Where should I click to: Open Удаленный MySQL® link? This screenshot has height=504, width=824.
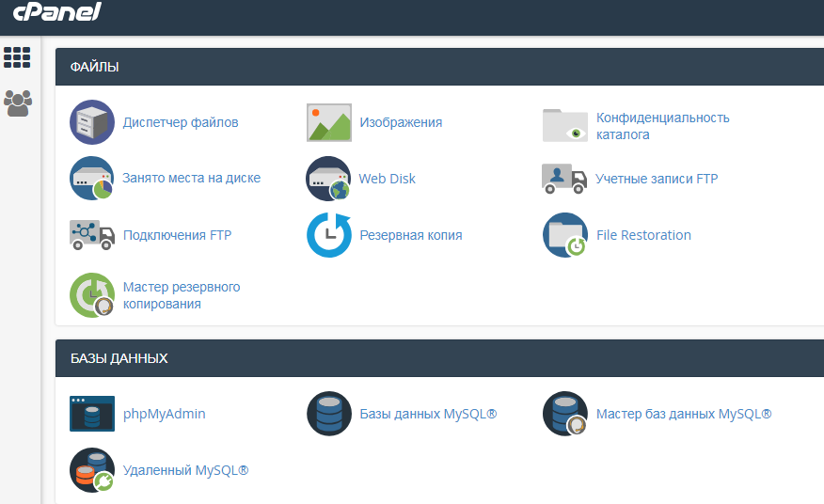pos(185,470)
